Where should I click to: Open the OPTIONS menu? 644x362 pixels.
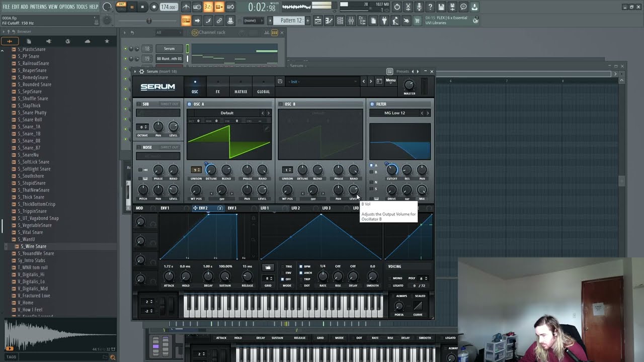pyautogui.click(x=67, y=7)
